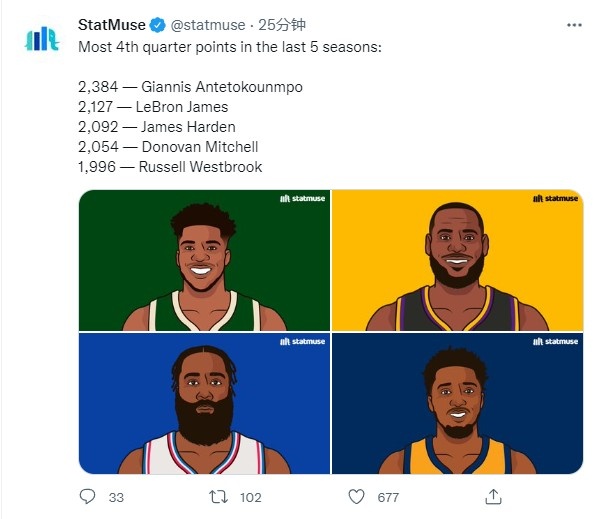The width and height of the screenshot is (597, 519).
Task: Retweet this StatMuse post
Action: pos(218,497)
